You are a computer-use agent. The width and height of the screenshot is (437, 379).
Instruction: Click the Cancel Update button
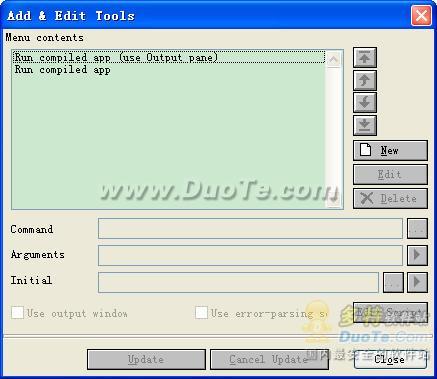point(269,359)
